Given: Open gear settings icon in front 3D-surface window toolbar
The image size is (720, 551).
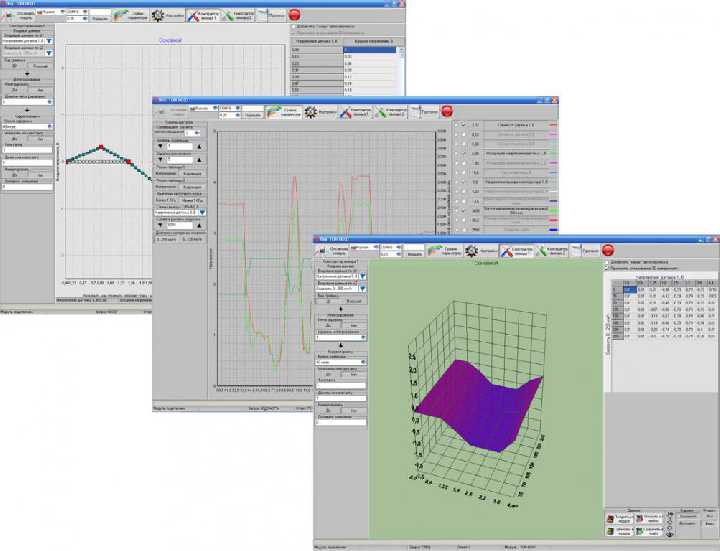Looking at the screenshot, I should click(x=471, y=251).
